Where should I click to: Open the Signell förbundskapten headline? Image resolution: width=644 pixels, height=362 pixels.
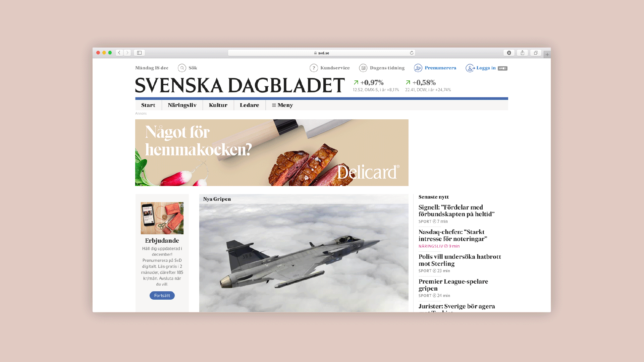(457, 211)
